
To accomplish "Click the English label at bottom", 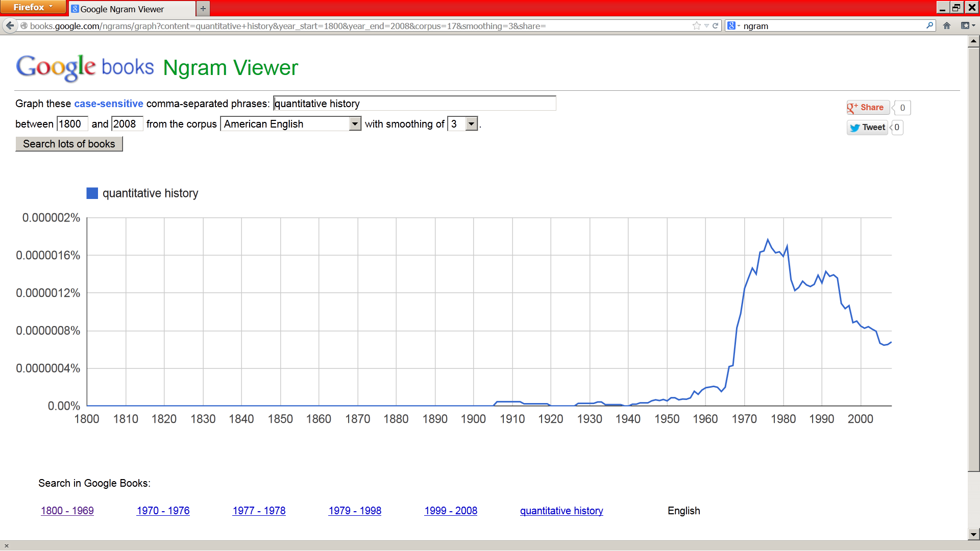I will coord(684,511).
